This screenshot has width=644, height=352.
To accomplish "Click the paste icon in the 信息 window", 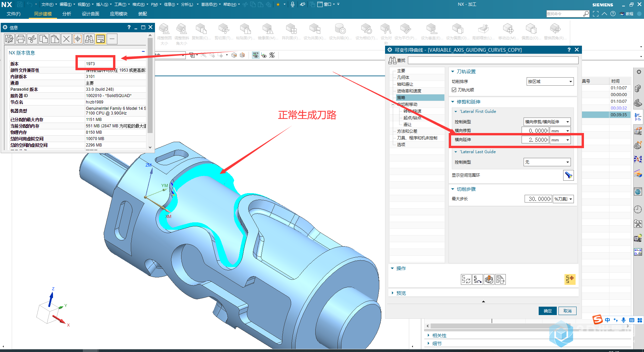I will coord(55,39).
